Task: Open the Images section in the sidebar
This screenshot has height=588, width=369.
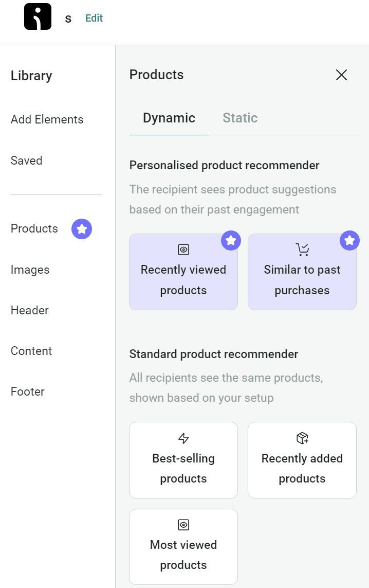Action: pos(30,269)
